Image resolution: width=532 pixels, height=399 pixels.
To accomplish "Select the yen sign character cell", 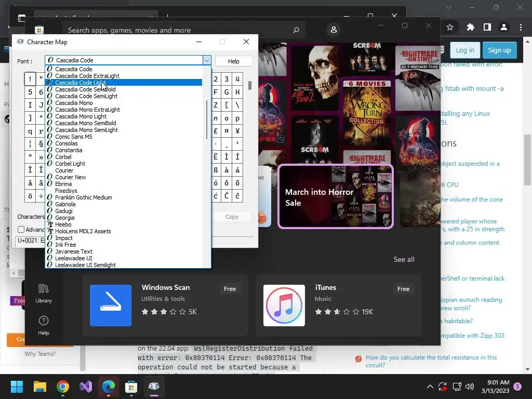I will tap(237, 131).
